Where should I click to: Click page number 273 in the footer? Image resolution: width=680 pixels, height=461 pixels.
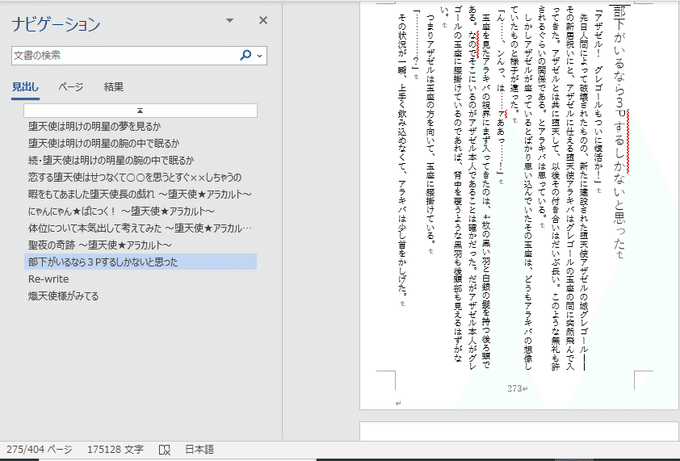[x=517, y=388]
